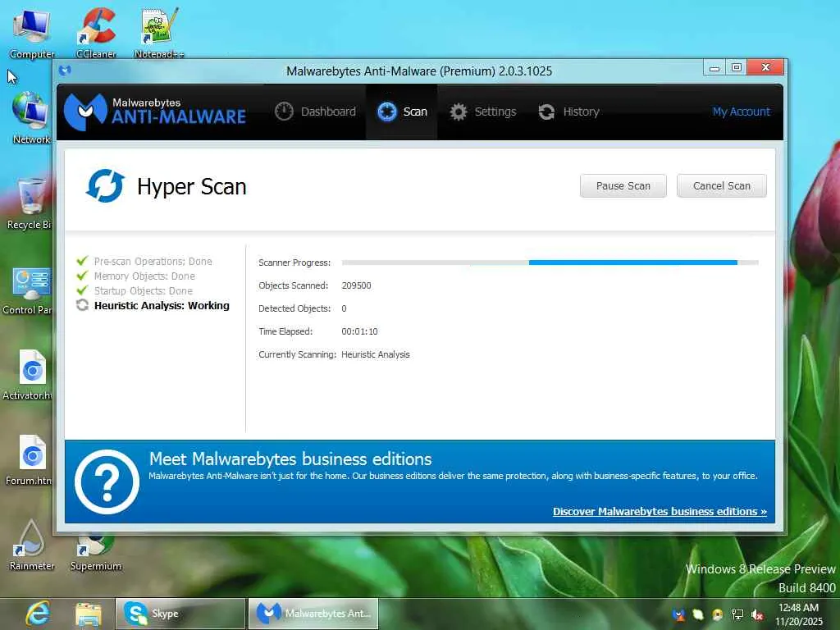The height and width of the screenshot is (630, 840).
Task: Click the Heuristic Analysis working spinner
Action: (x=82, y=305)
